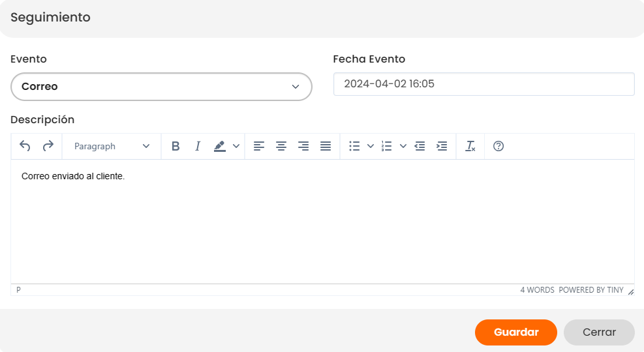Image resolution: width=644 pixels, height=352 pixels.
Task: Click the Fecha Evento date field
Action: [x=483, y=84]
